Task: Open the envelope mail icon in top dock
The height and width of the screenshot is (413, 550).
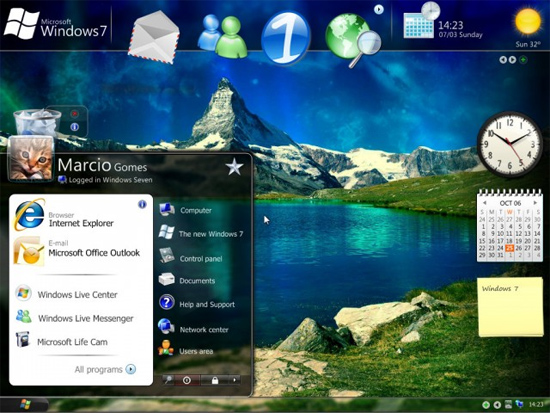Action: click(x=154, y=37)
